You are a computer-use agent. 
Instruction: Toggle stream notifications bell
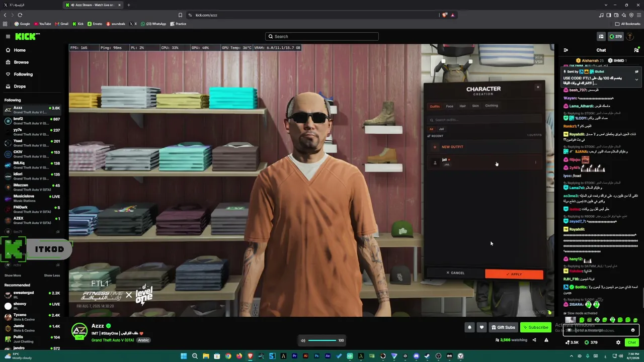pyautogui.click(x=469, y=327)
